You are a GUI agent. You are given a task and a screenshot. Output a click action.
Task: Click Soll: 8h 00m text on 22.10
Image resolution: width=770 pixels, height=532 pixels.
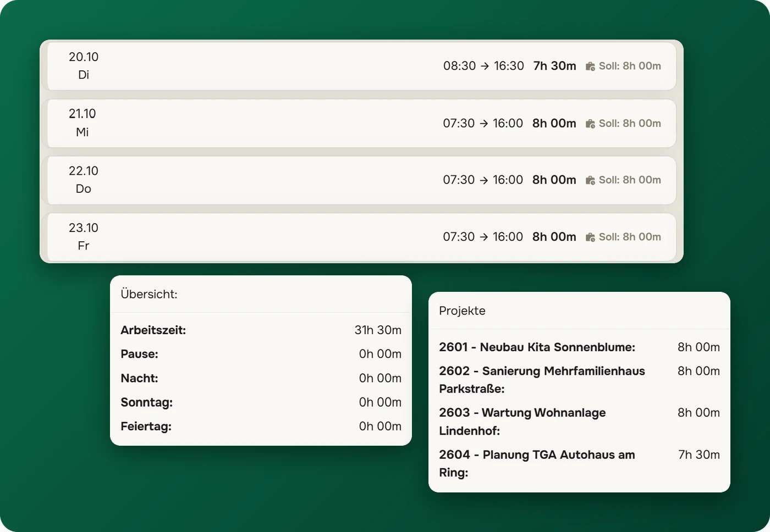coord(630,180)
